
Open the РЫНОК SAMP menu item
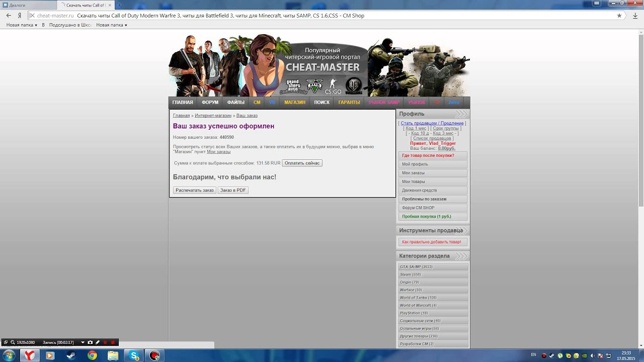click(384, 103)
